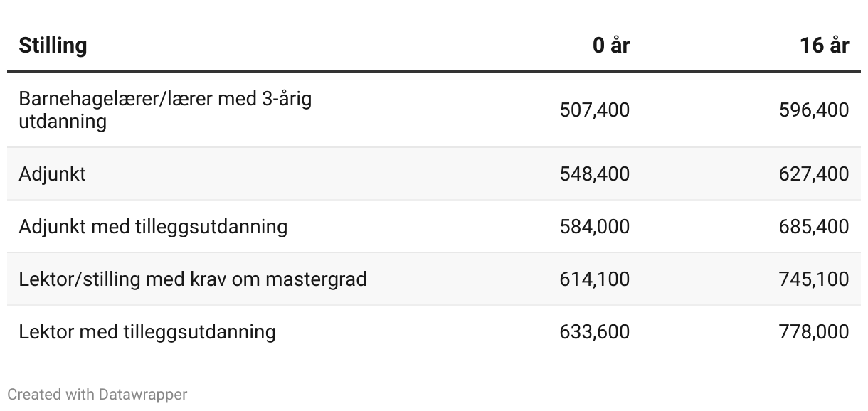The width and height of the screenshot is (868, 411).
Task: Click the 548,400 salary cell
Action: (594, 174)
